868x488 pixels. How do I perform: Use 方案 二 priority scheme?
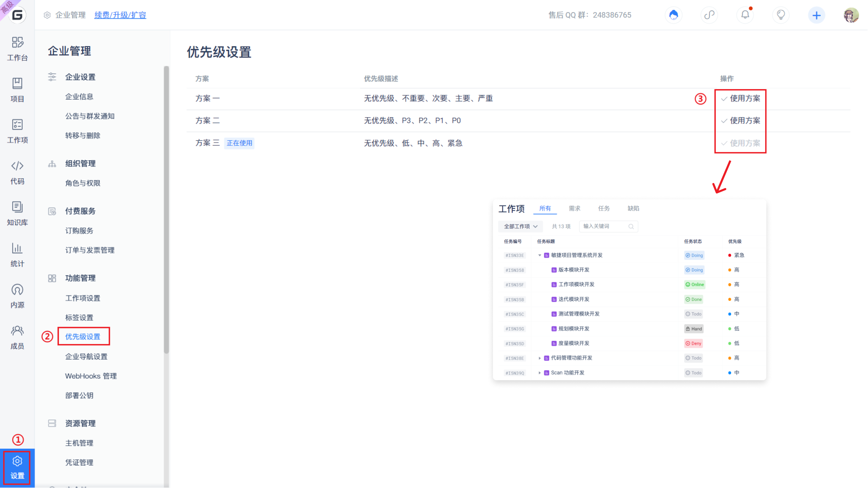[x=741, y=121]
